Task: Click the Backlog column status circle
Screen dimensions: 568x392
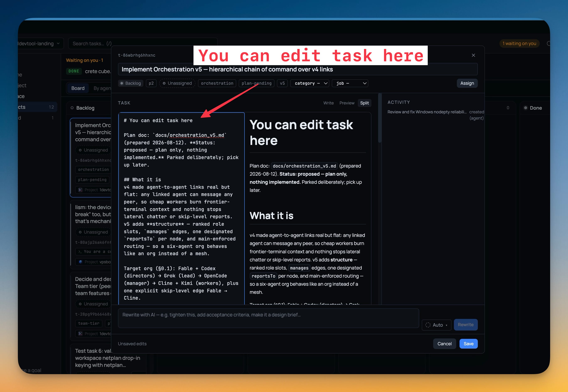Action: click(72, 108)
